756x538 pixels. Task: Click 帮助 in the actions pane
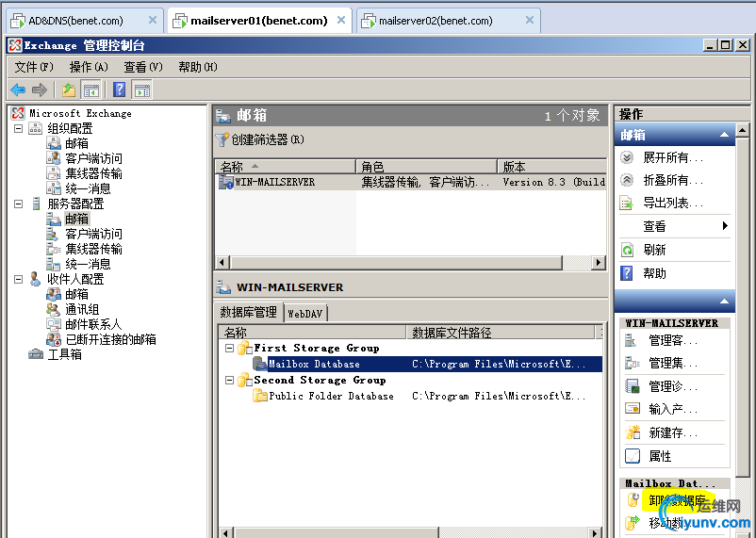654,273
